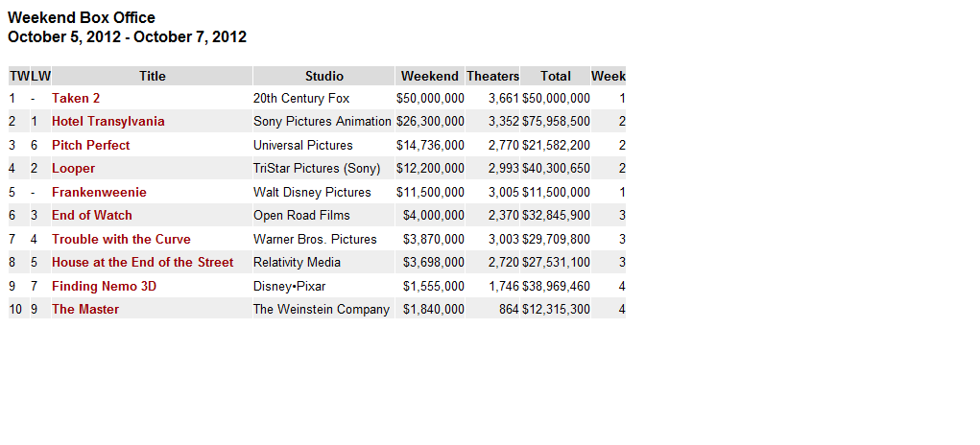Open the End of Watch link
Image resolution: width=980 pixels, height=445 pixels.
click(x=92, y=216)
